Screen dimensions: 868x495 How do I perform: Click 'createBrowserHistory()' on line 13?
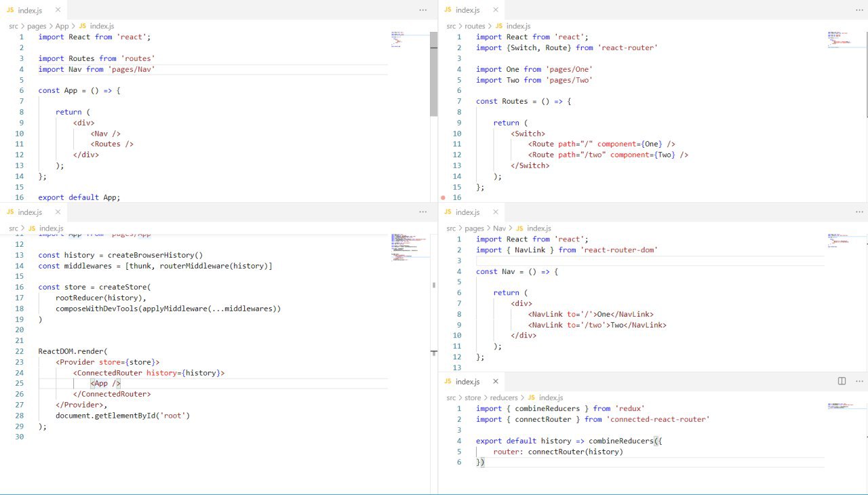(x=155, y=256)
